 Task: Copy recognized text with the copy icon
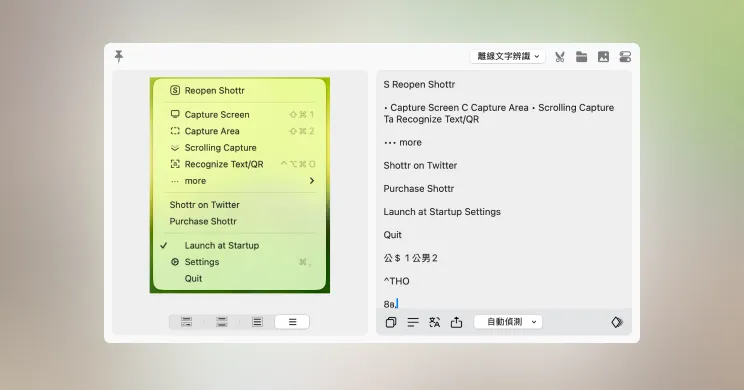click(391, 322)
